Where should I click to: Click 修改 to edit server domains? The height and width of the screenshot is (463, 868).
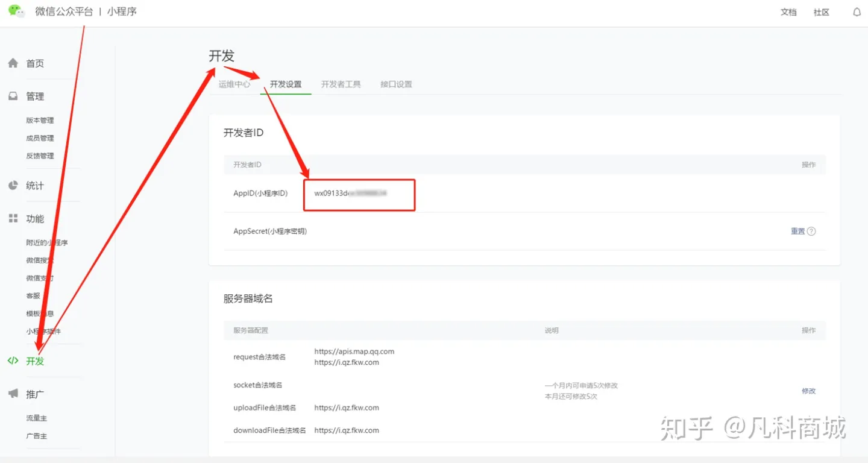(808, 391)
